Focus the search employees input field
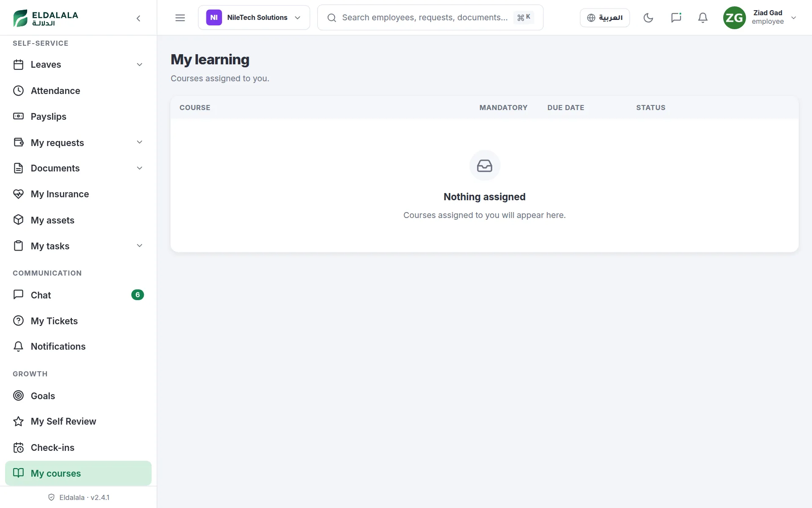The width and height of the screenshot is (812, 508). coord(430,17)
